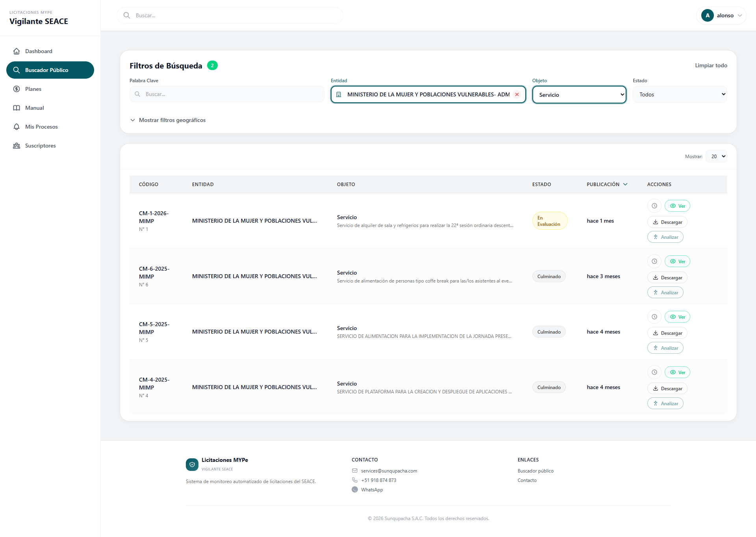The width and height of the screenshot is (756, 537).
Task: Click the download icon to Descargar CM-6-2025-MIMP
Action: click(x=655, y=277)
